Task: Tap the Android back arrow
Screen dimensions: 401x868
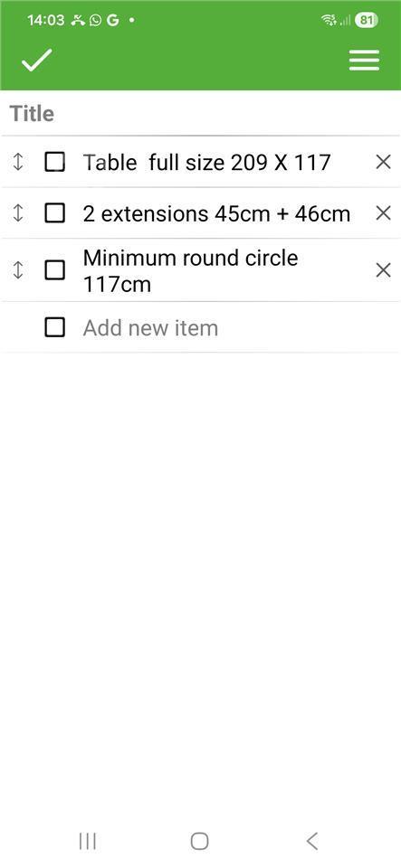Action: coord(311,841)
